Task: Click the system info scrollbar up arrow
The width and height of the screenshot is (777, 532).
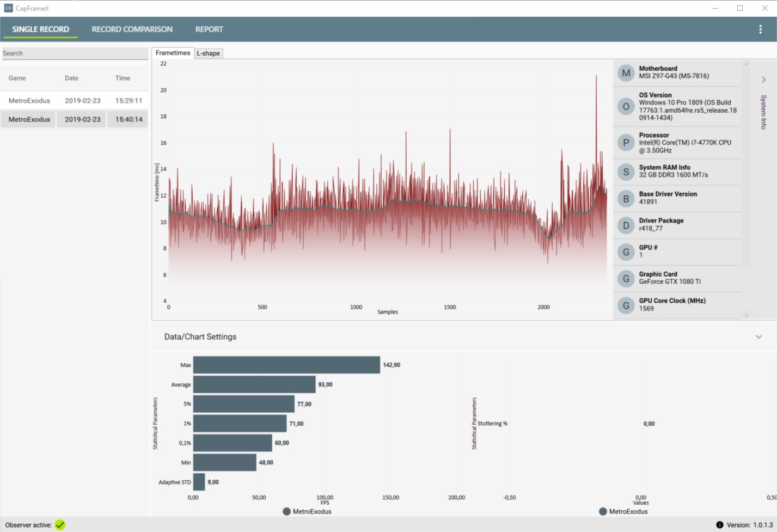Action: click(747, 64)
